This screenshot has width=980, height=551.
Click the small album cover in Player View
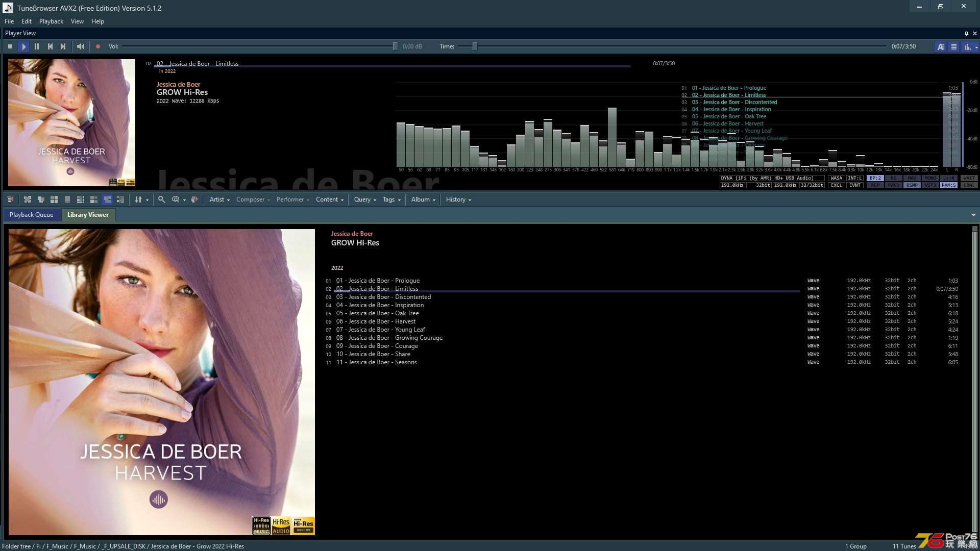coord(71,122)
